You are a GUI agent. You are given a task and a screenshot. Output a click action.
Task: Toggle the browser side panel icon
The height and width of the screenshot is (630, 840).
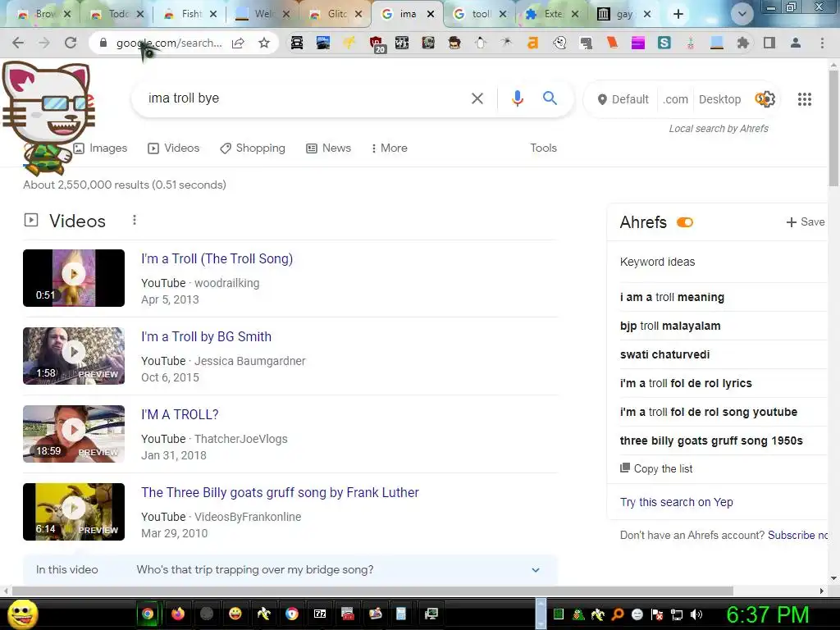[x=769, y=43]
